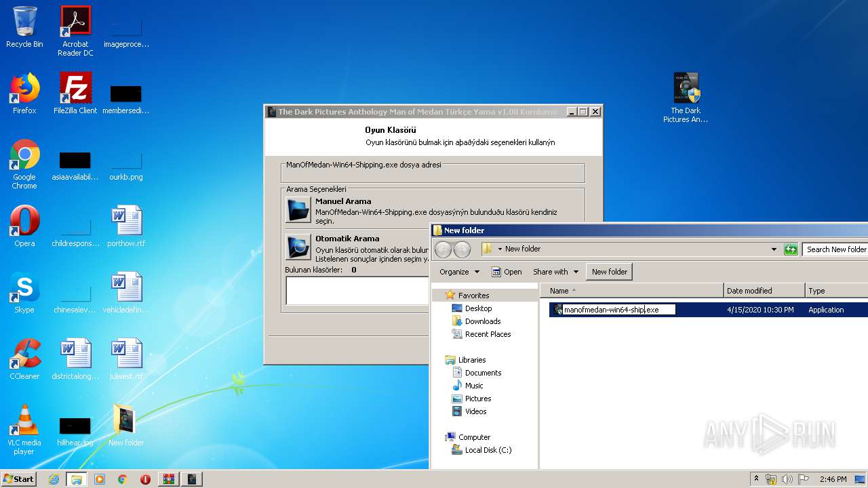Screen dimensions: 868x488
Task: Select Google Chrome desktop shortcut
Action: pos(24,165)
